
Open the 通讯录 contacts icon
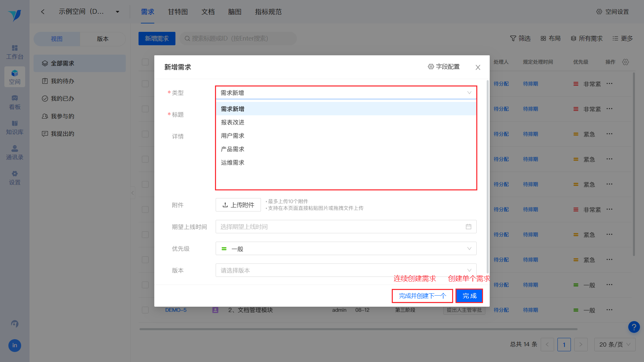pos(14,153)
